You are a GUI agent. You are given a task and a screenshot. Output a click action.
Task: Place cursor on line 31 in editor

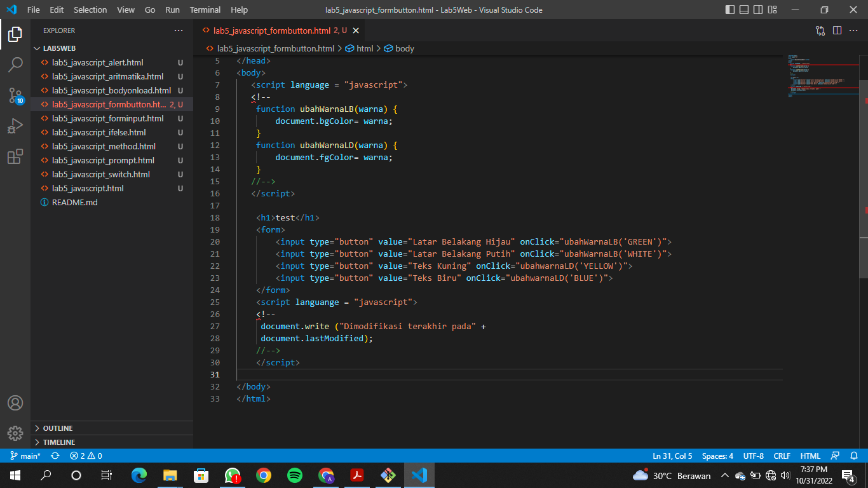coord(508,374)
